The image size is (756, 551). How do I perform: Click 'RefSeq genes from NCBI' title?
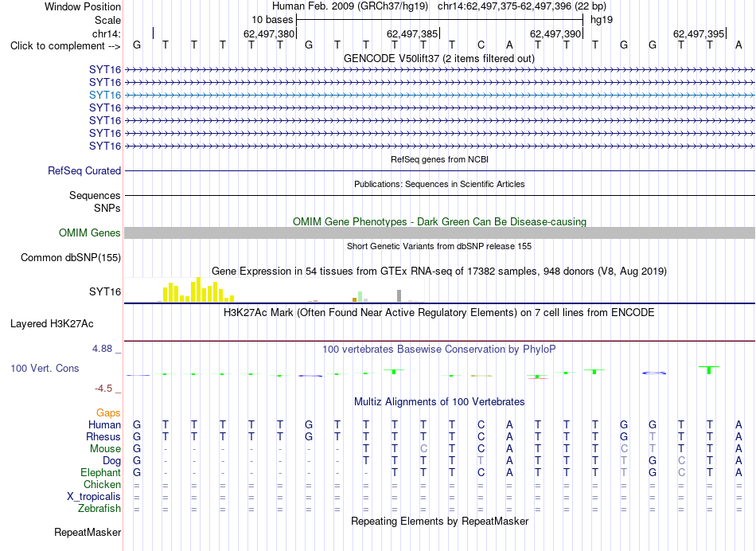coord(440,159)
